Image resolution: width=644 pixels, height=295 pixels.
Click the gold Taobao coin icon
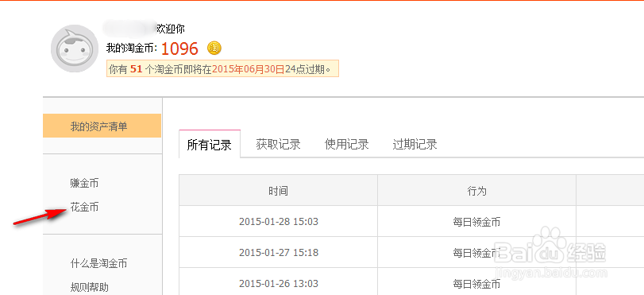pyautogui.click(x=214, y=49)
